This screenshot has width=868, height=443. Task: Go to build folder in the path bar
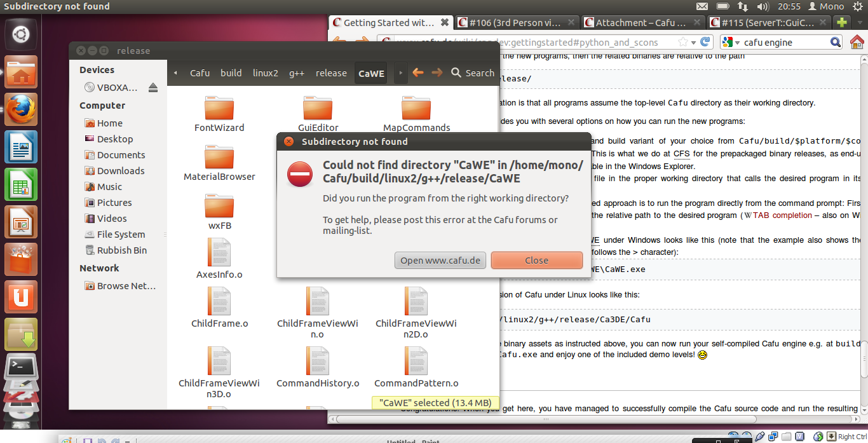(x=231, y=73)
